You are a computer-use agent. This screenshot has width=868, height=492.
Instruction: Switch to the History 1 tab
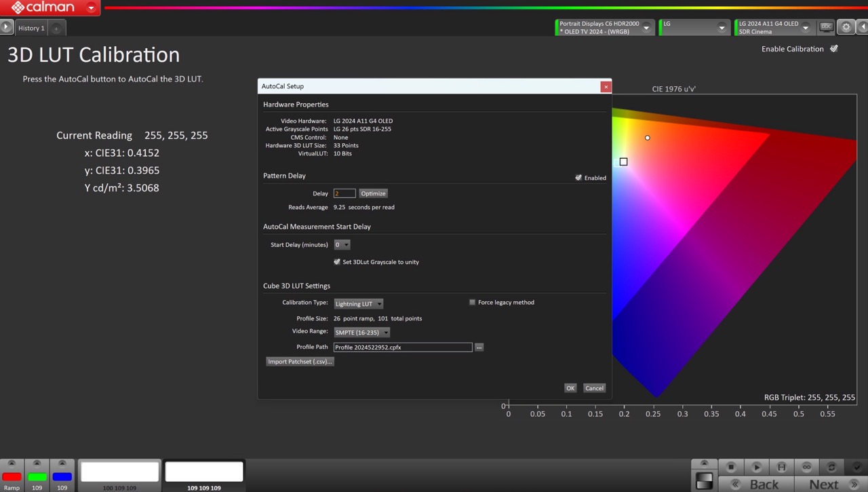point(31,28)
